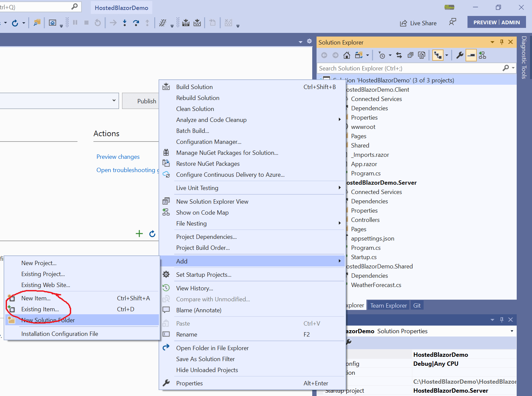This screenshot has height=396, width=532.
Task: Click the gear icon on the document tab bar
Action: [x=309, y=41]
